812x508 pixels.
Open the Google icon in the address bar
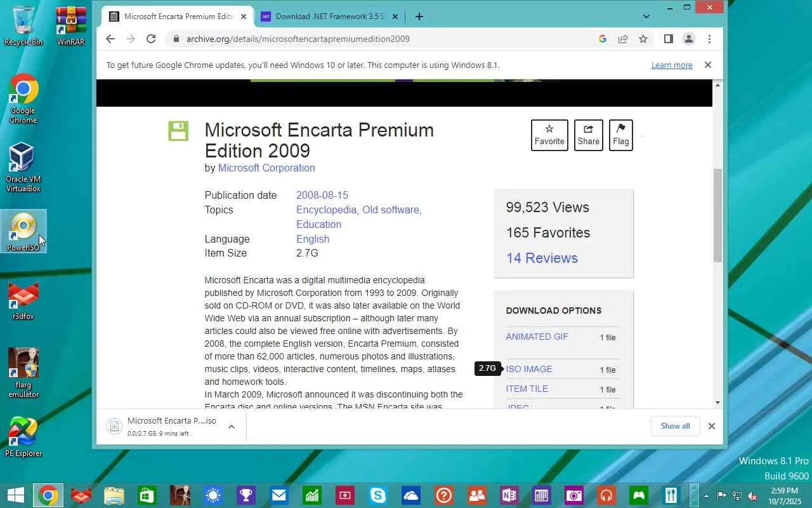(x=603, y=39)
